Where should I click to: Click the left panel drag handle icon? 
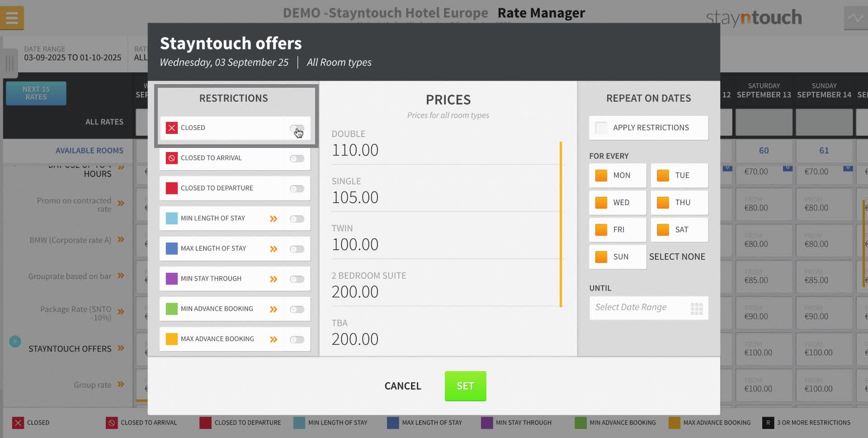click(9, 63)
